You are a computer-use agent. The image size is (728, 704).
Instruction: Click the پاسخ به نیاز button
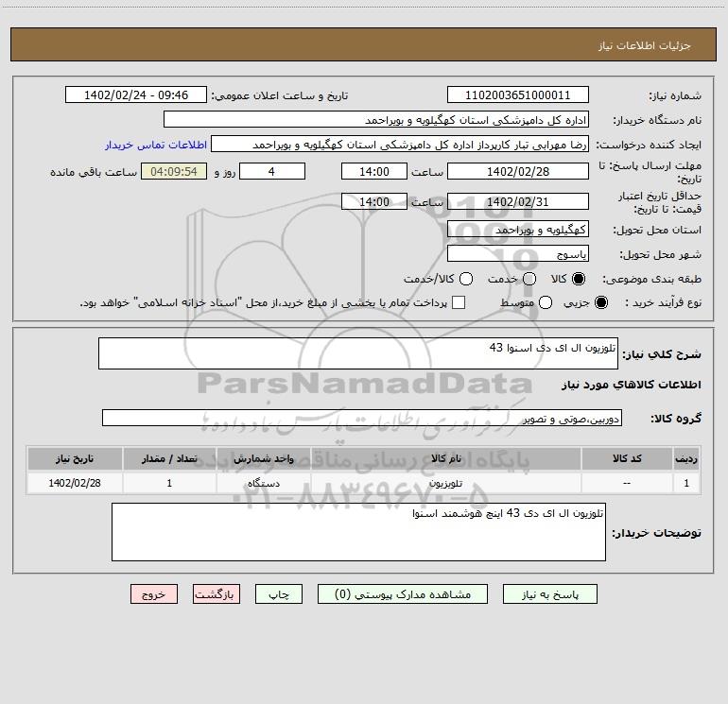pyautogui.click(x=549, y=594)
